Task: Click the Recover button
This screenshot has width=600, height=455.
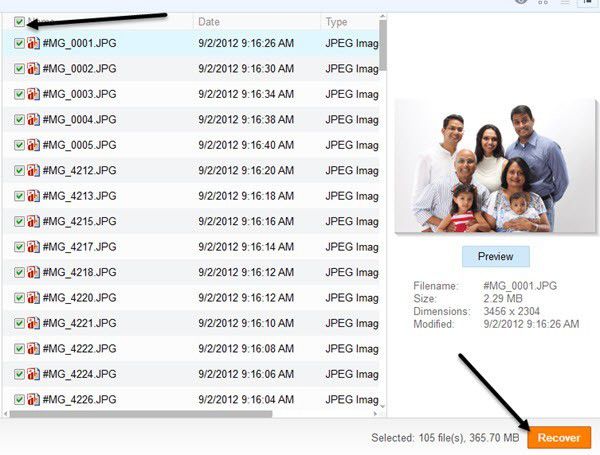Action: (559, 437)
